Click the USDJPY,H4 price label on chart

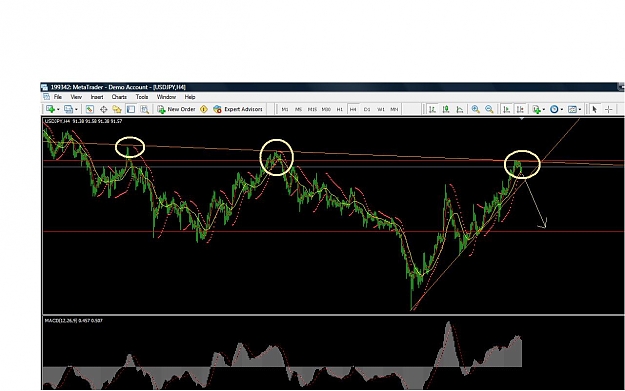83,121
